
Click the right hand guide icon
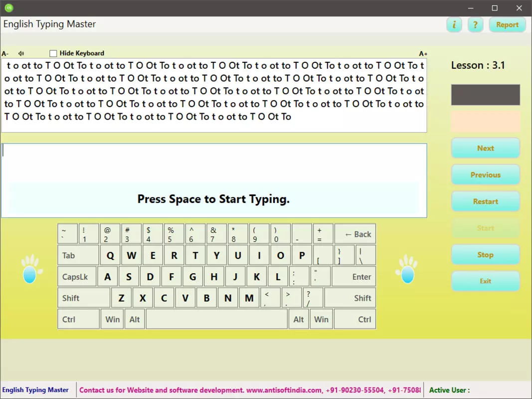[407, 269]
